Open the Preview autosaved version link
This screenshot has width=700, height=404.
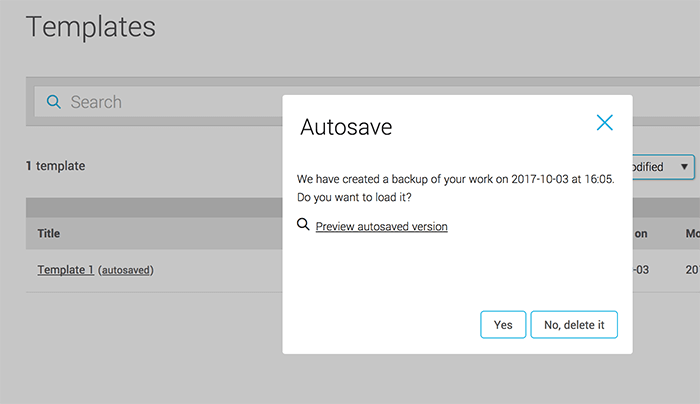click(381, 227)
